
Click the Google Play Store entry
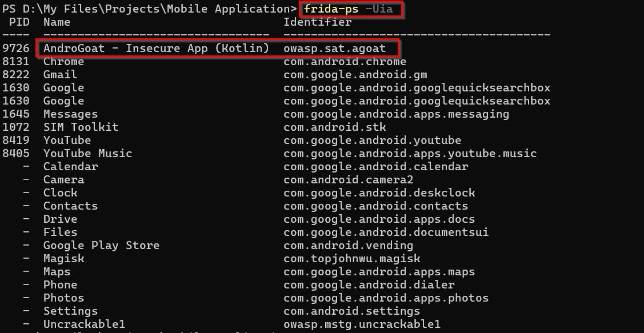(101, 246)
